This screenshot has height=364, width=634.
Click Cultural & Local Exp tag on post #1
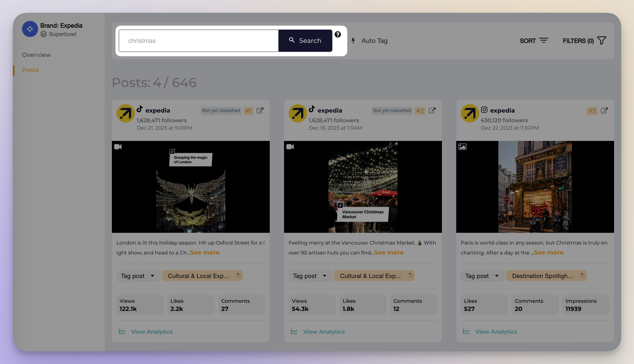(202, 276)
